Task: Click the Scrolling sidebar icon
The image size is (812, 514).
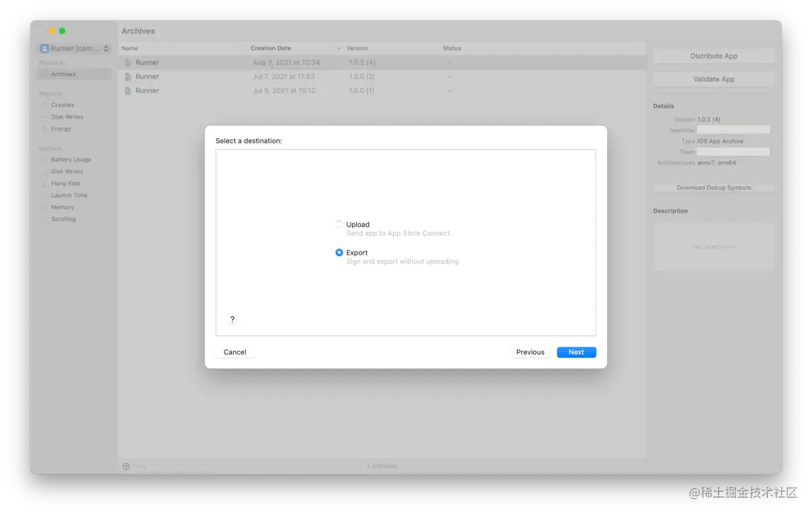Action: coord(45,219)
